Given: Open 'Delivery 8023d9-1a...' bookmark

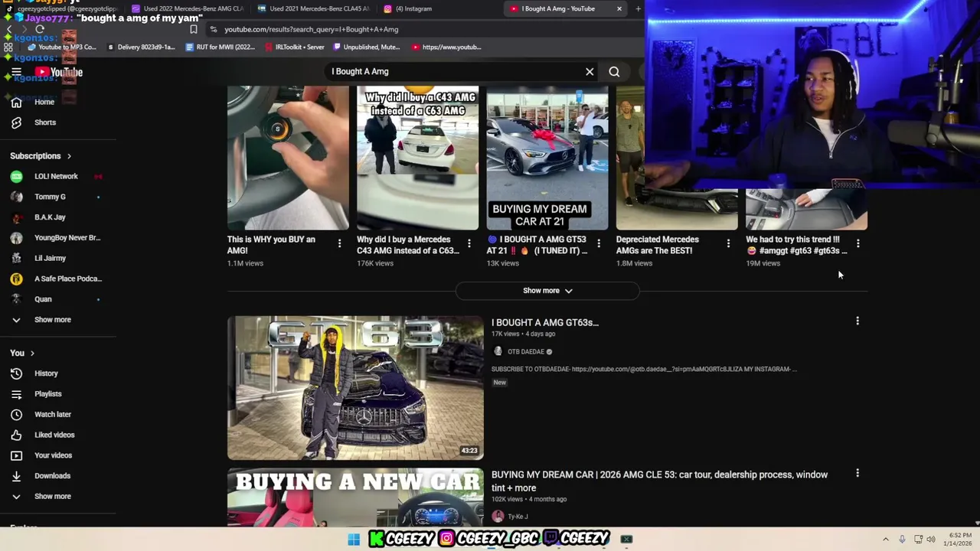Looking at the screenshot, I should point(142,47).
